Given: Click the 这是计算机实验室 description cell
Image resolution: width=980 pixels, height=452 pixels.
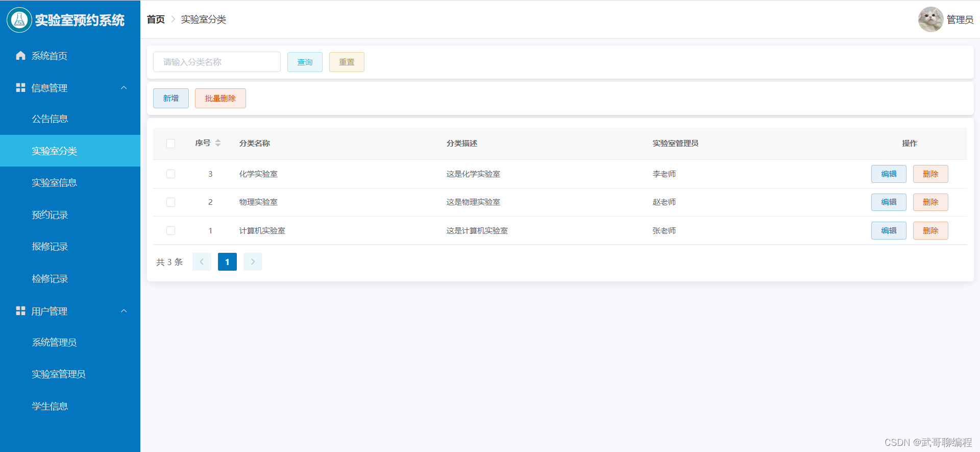Looking at the screenshot, I should point(477,231).
